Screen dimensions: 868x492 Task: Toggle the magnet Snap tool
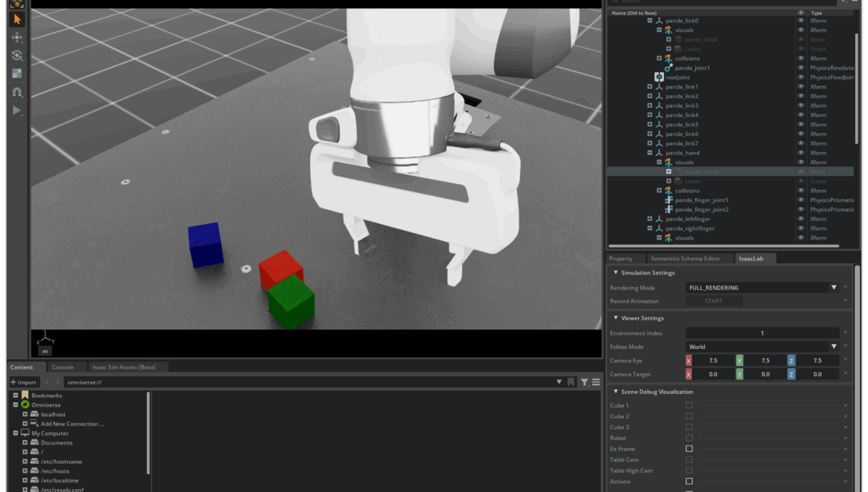(16, 92)
